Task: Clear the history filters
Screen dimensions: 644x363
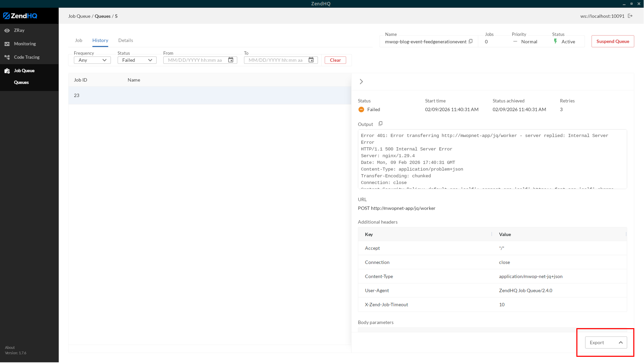Action: pyautogui.click(x=335, y=60)
